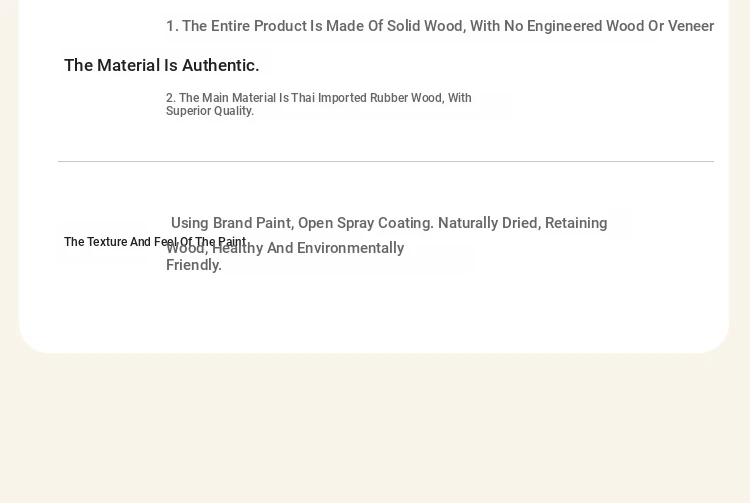Click the word 'Imported' in item 2
The image size is (750, 503).
pyautogui.click(x=342, y=98)
